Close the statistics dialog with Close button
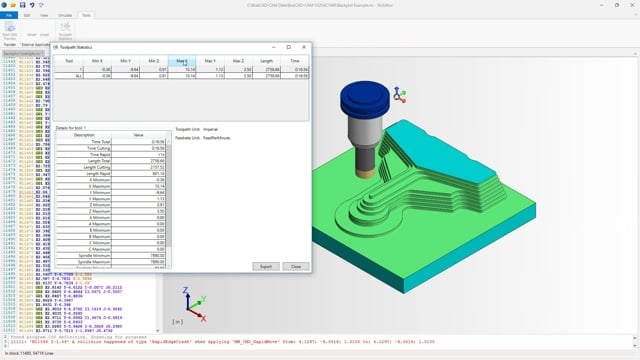This screenshot has width=640, height=360. (x=296, y=267)
